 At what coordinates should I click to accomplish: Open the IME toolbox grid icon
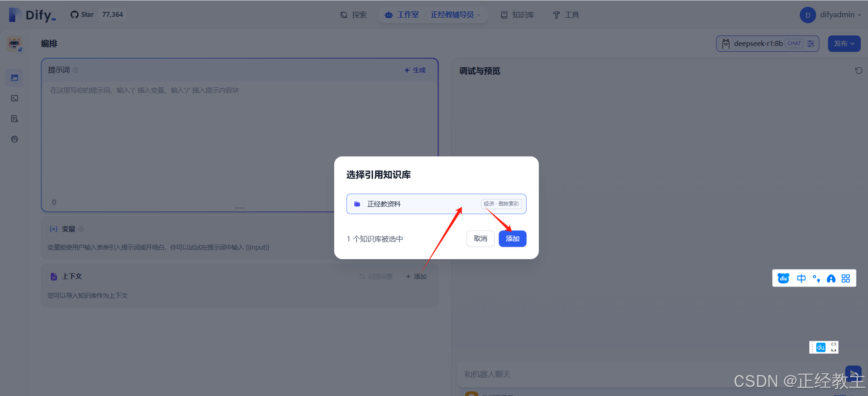(846, 278)
